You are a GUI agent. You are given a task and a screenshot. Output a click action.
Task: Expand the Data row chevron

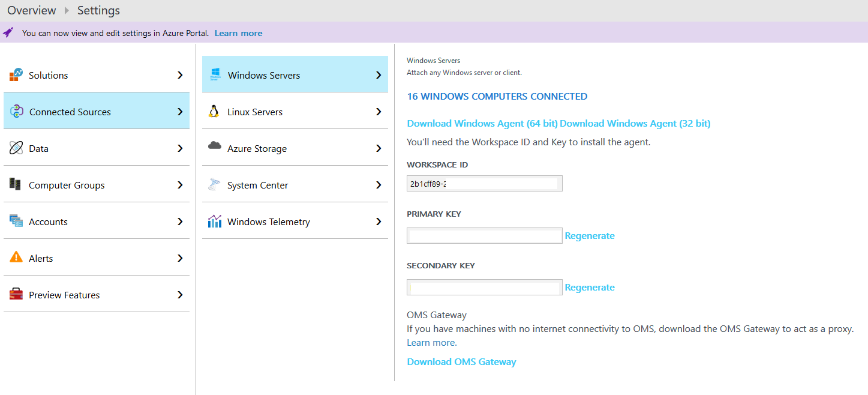coord(180,148)
